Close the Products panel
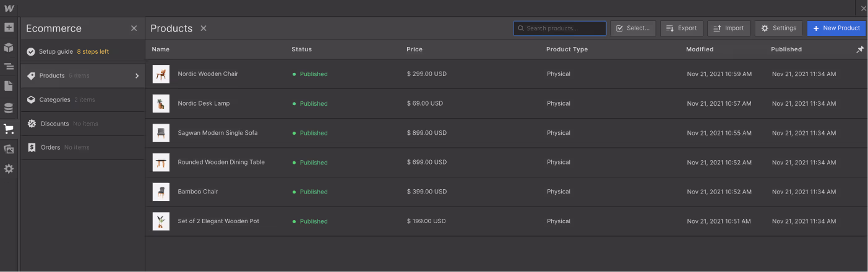The height and width of the screenshot is (272, 868). 204,28
